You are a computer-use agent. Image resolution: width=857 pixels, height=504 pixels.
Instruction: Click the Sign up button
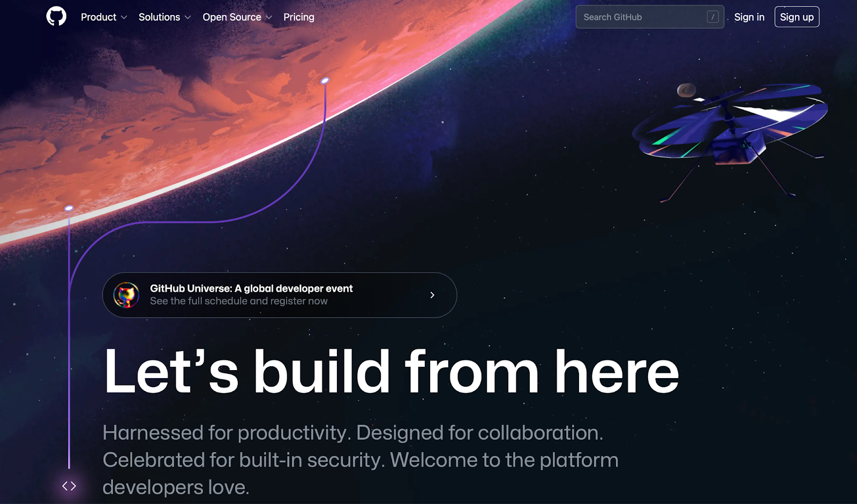797,17
